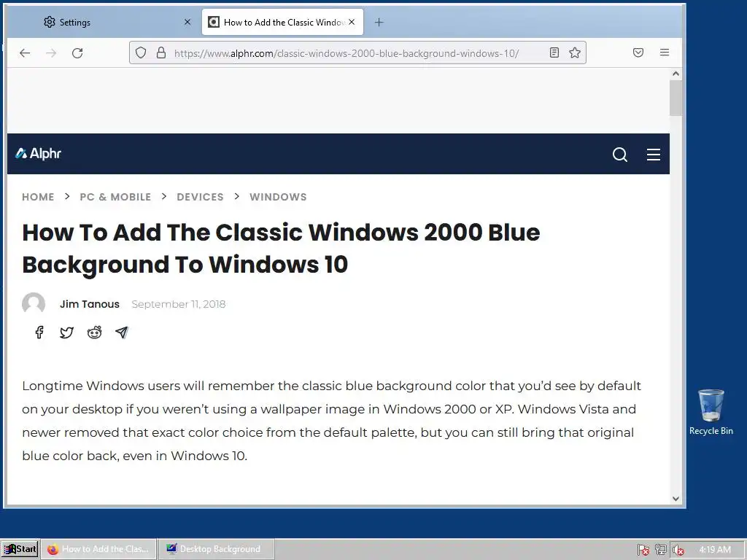
Task: Click the article headline text
Action: tap(281, 248)
